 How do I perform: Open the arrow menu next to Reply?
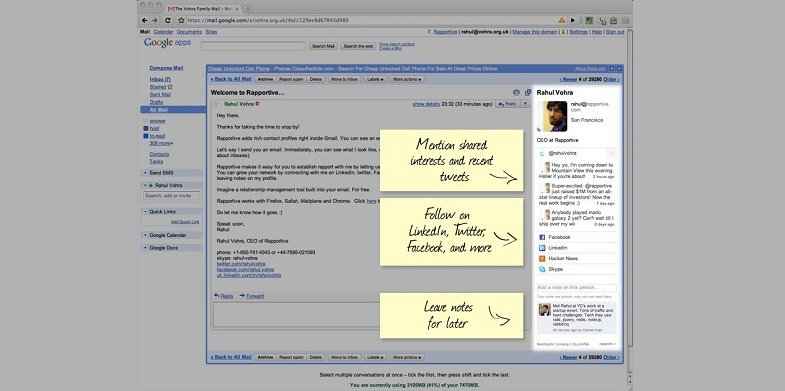tap(525, 104)
